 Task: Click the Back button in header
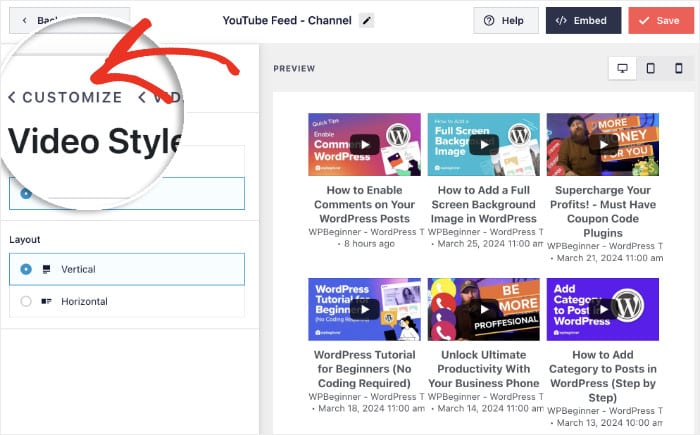(69, 20)
